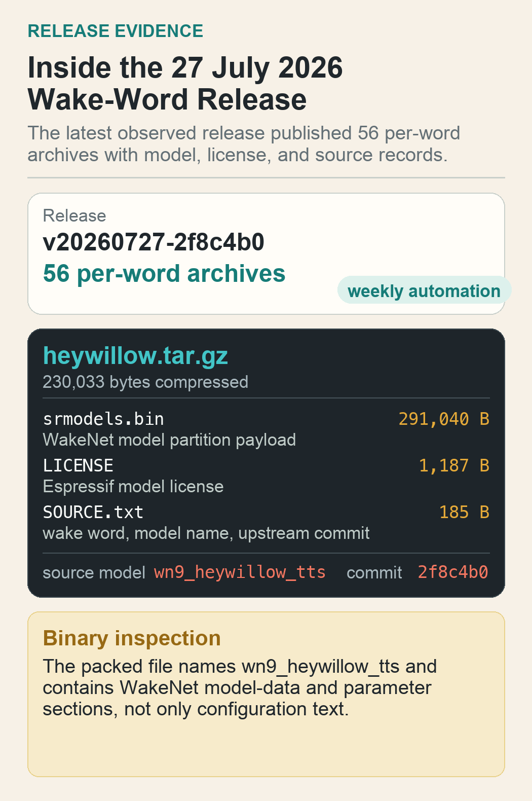Viewport: 532px width, 801px height.
Task: Select the title "Inside the 27 July 2026 Wake-Word Release"
Action: (x=185, y=83)
